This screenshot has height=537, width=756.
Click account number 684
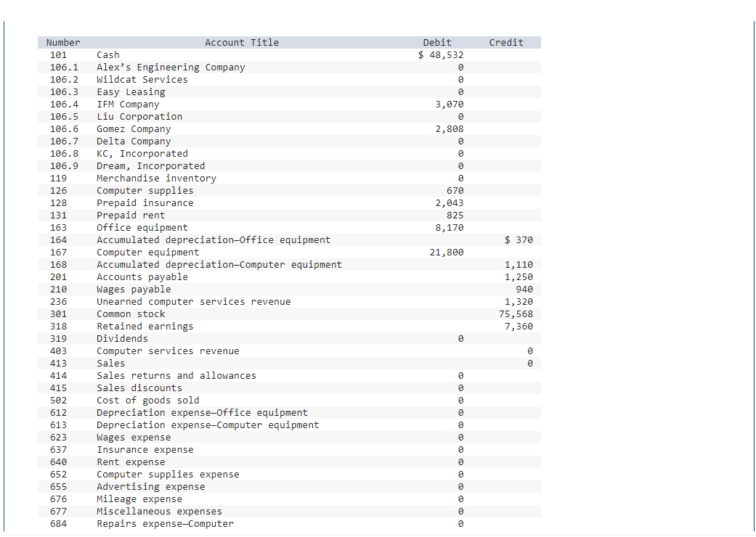(x=58, y=524)
